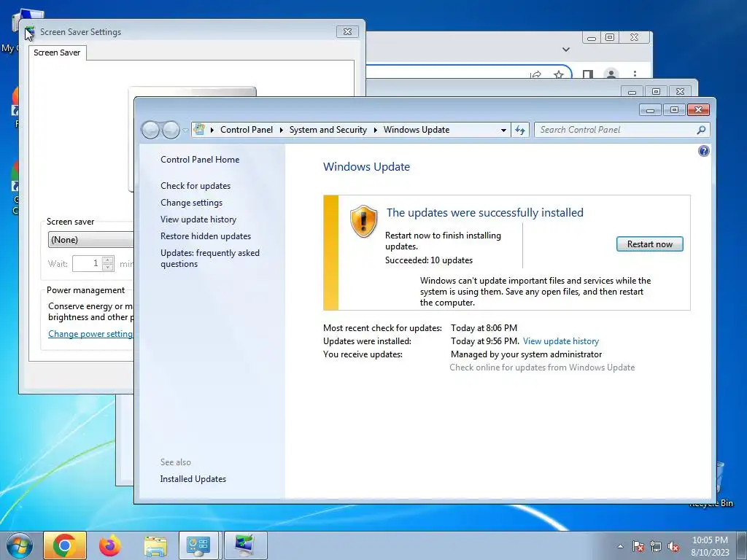Open Change settings in the sidebar

(x=192, y=203)
